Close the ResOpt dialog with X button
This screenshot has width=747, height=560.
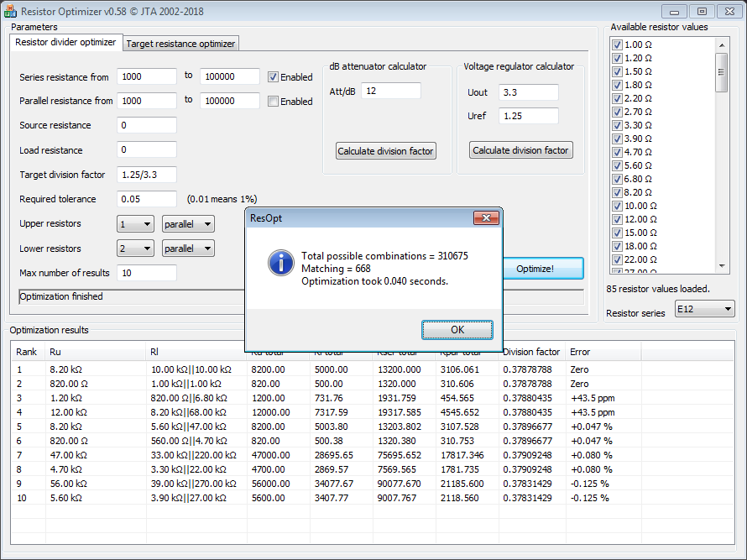tap(486, 218)
